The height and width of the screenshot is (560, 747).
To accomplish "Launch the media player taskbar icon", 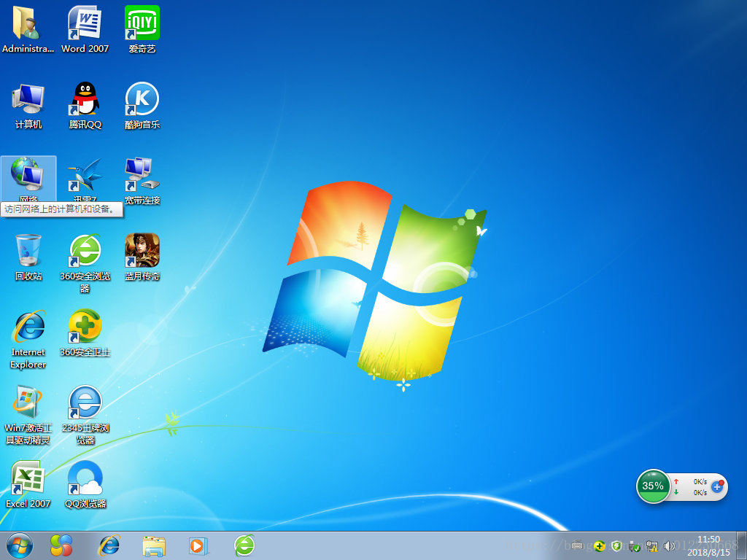I will pos(198,545).
